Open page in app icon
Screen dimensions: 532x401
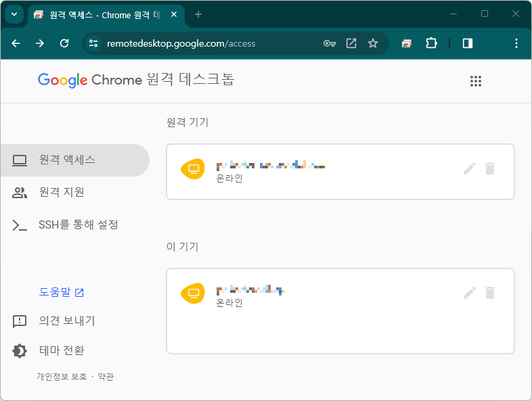351,43
